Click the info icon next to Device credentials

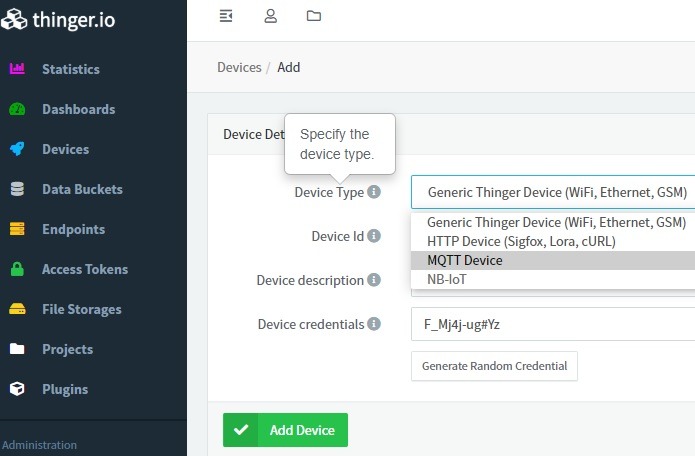click(374, 323)
